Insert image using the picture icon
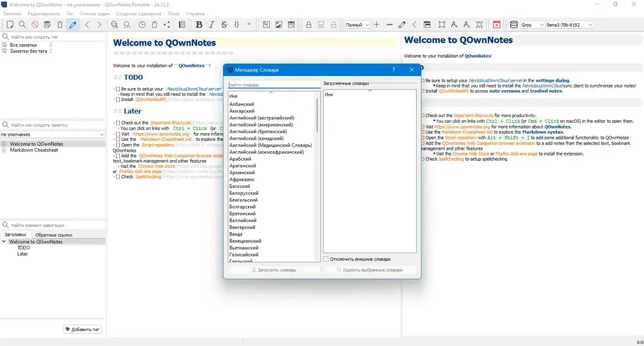 279,24
